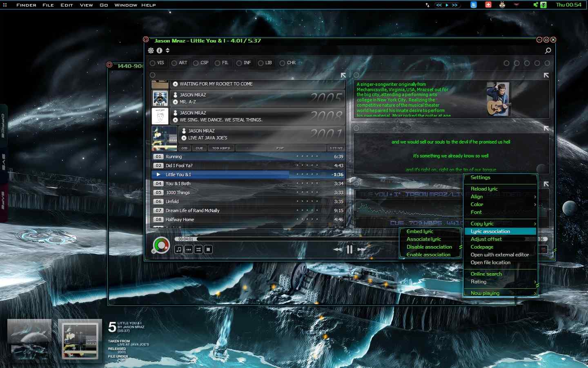Open the Finder menu

pyautogui.click(x=26, y=5)
